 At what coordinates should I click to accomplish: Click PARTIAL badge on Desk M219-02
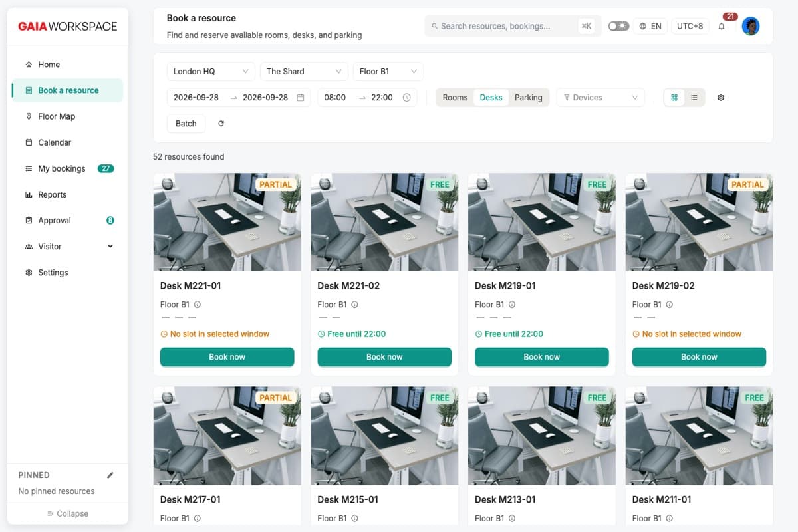tap(747, 184)
